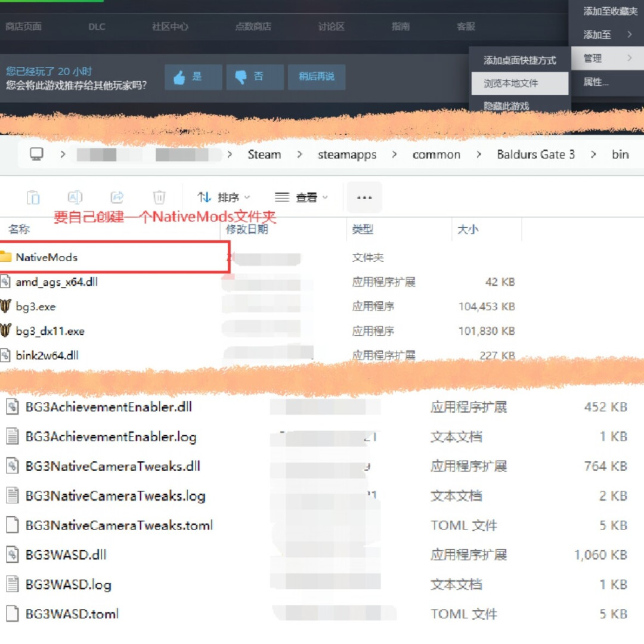Click the 1,060 KB size cell
This screenshot has height=644, width=644.
pyautogui.click(x=601, y=555)
